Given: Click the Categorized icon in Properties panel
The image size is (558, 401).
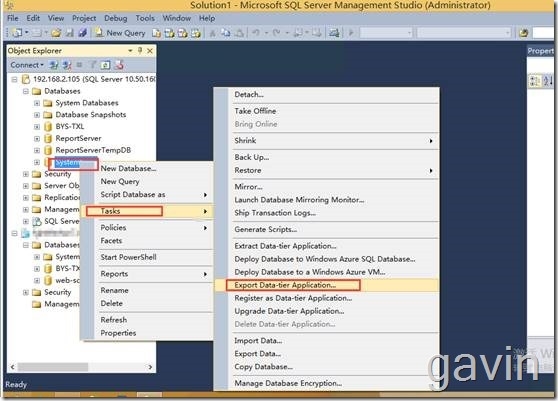Looking at the screenshot, I should pyautogui.click(x=535, y=81).
